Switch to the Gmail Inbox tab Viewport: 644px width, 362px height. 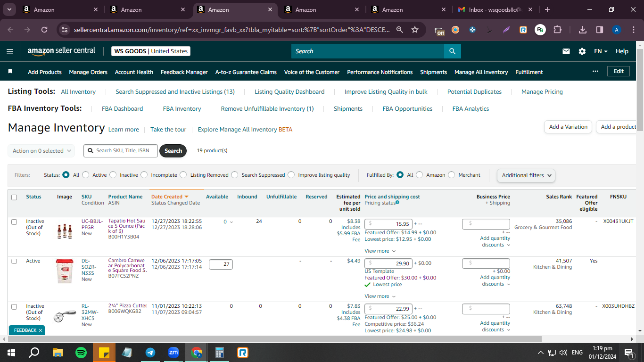point(495,9)
